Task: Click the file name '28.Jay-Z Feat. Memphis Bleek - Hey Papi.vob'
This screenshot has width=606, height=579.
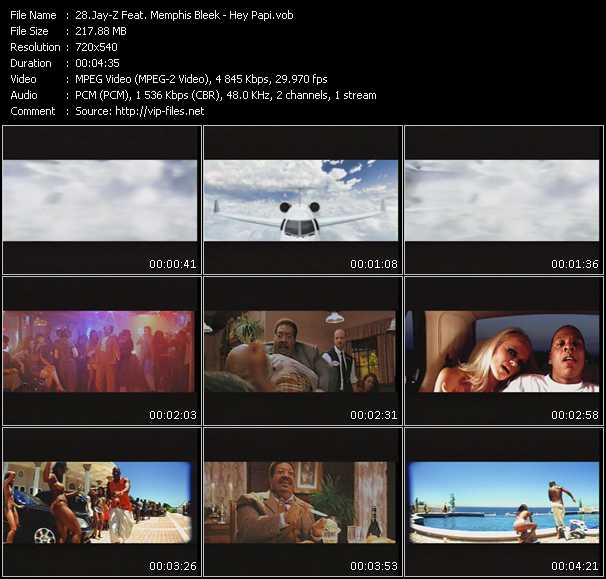Action: (x=184, y=15)
